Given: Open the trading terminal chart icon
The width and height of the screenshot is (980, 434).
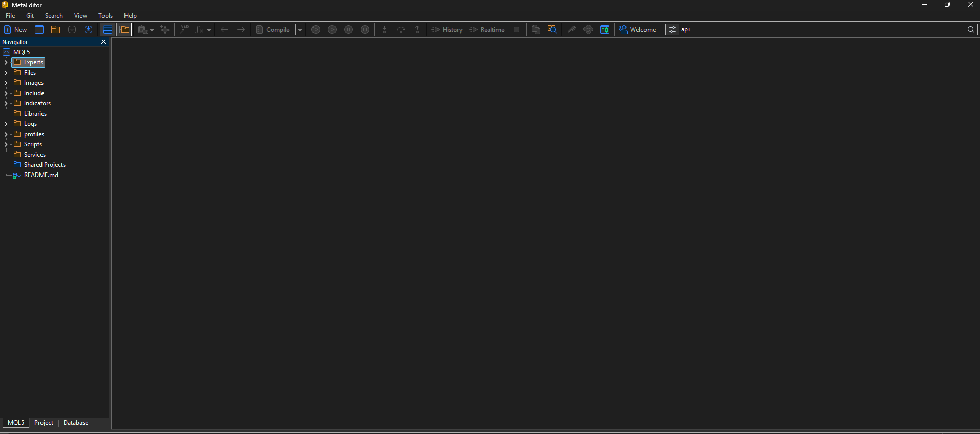Looking at the screenshot, I should pyautogui.click(x=605, y=30).
